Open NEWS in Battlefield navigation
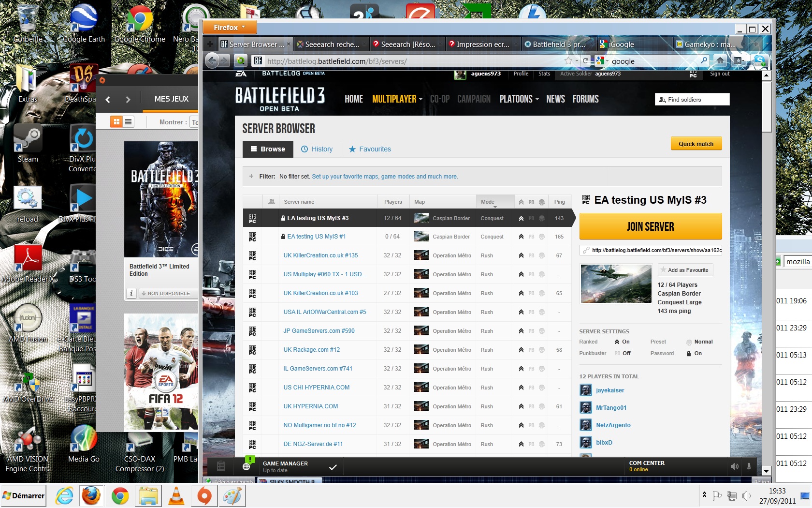The image size is (812, 508). [555, 99]
